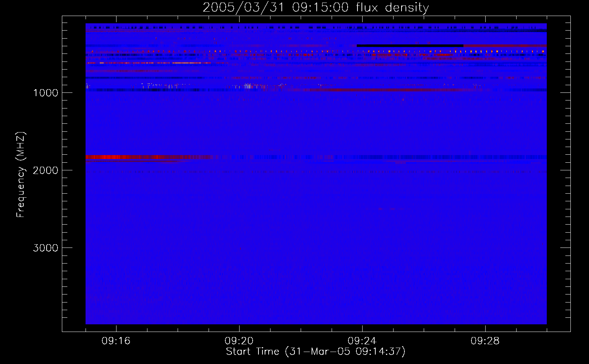
Task: Click the plot title '2005/03/31 09:15:00 flux density'
Action: (316, 8)
